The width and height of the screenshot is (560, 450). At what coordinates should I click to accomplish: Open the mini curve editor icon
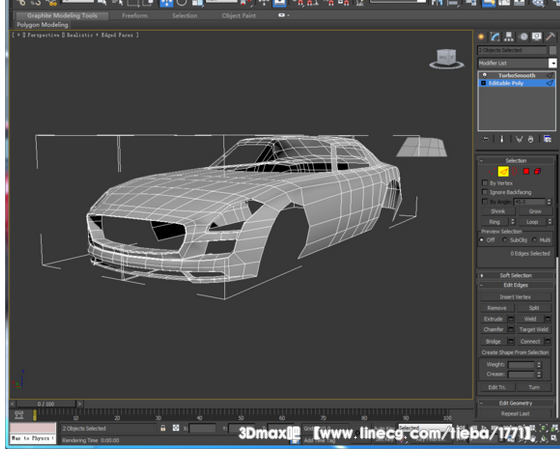(x=19, y=415)
